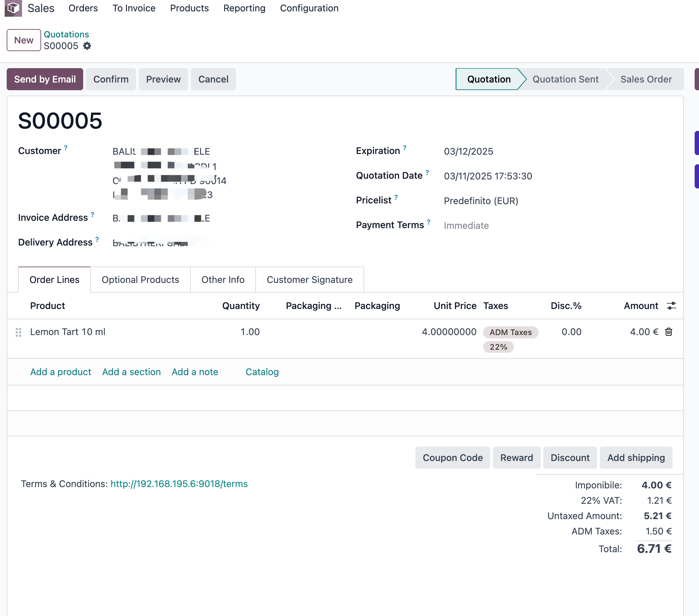
Task: Click Add a section link
Action: point(132,372)
